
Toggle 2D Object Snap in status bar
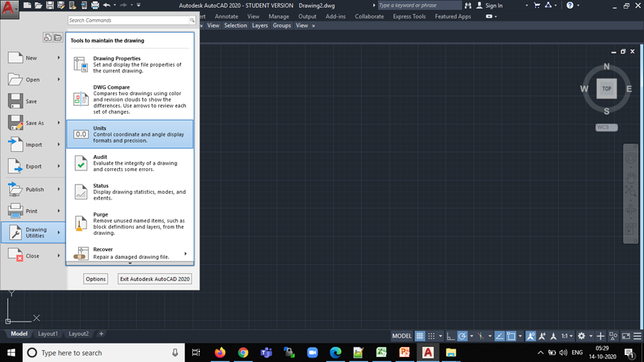click(x=511, y=336)
